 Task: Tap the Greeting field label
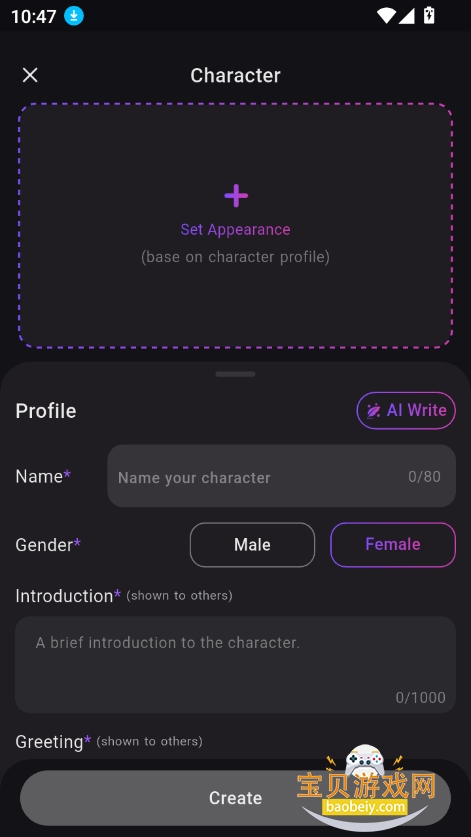[49, 741]
